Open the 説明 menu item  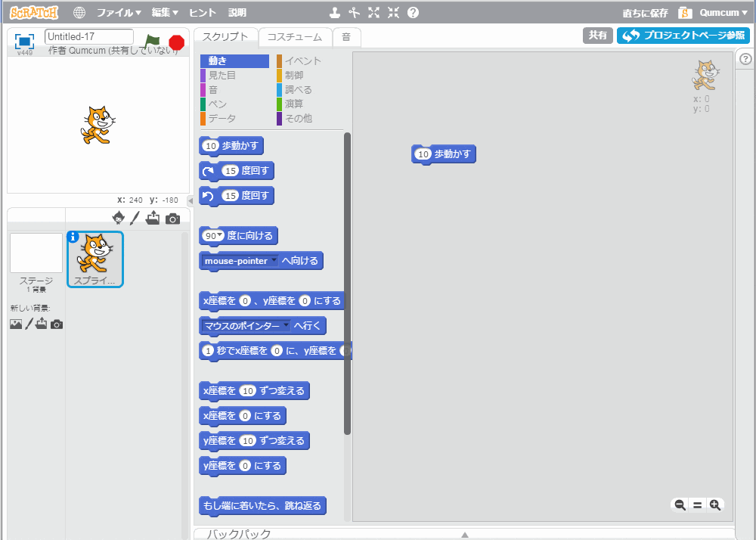[x=237, y=13]
